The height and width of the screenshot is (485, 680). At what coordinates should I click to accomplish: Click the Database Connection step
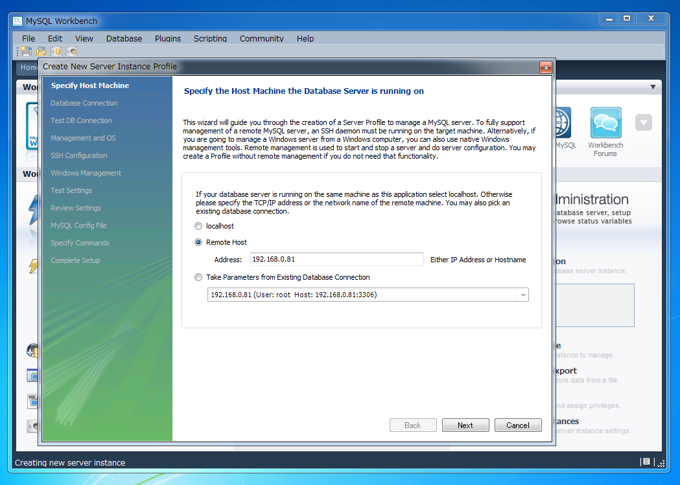84,103
